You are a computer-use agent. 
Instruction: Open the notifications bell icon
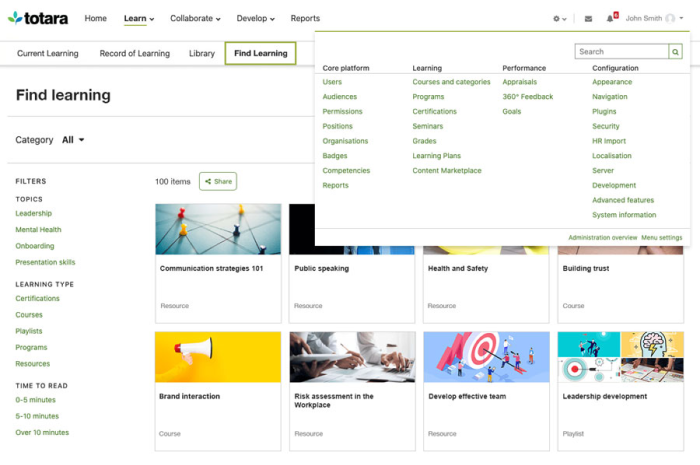tap(609, 19)
